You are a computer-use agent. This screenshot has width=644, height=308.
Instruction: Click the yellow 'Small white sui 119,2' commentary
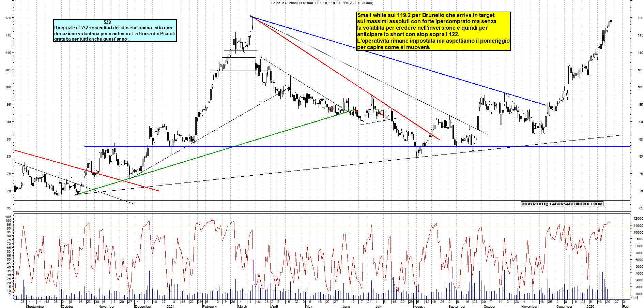433,31
